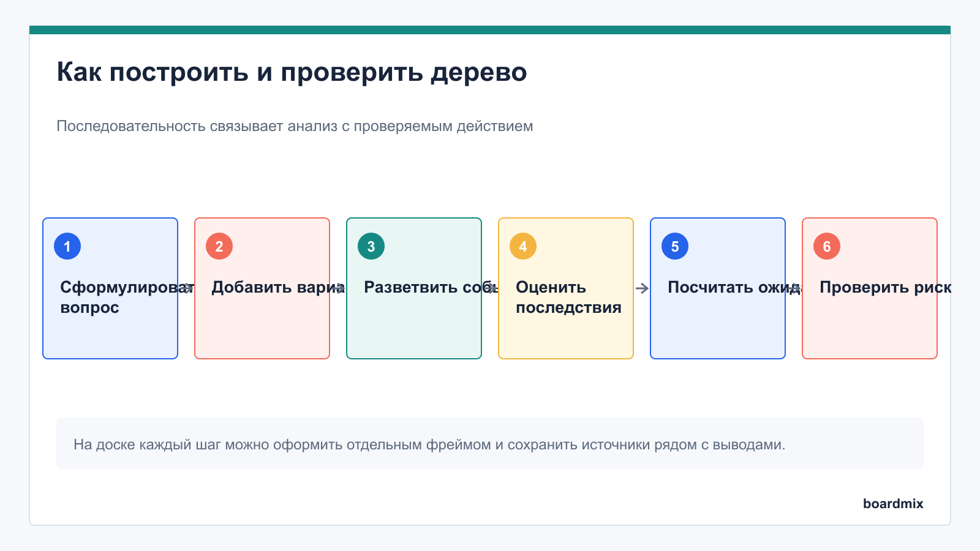980x551 pixels.
Task: Click the green step 3 number badge
Action: (371, 246)
